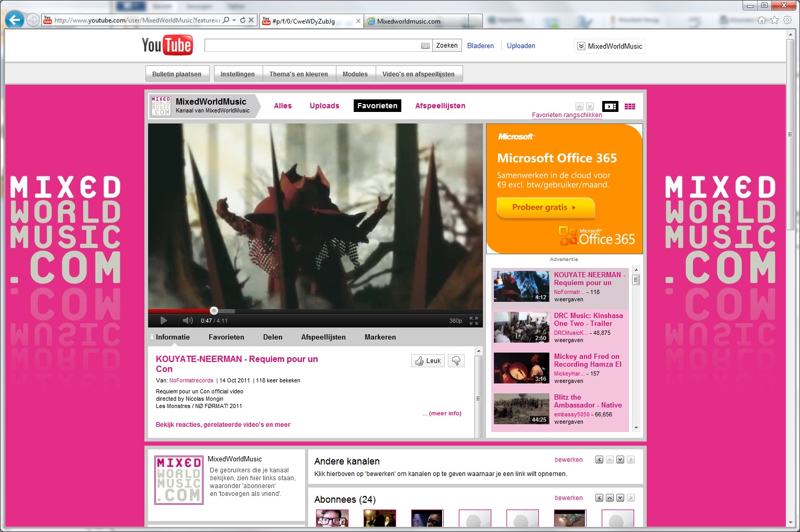Close the #p/f/0/CweWDyZubJg tab
800x532 pixels.
point(358,21)
